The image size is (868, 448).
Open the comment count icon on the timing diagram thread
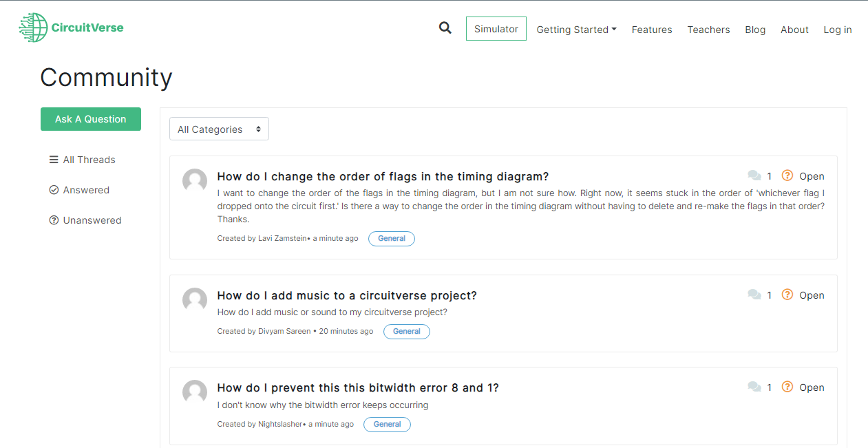tap(754, 175)
